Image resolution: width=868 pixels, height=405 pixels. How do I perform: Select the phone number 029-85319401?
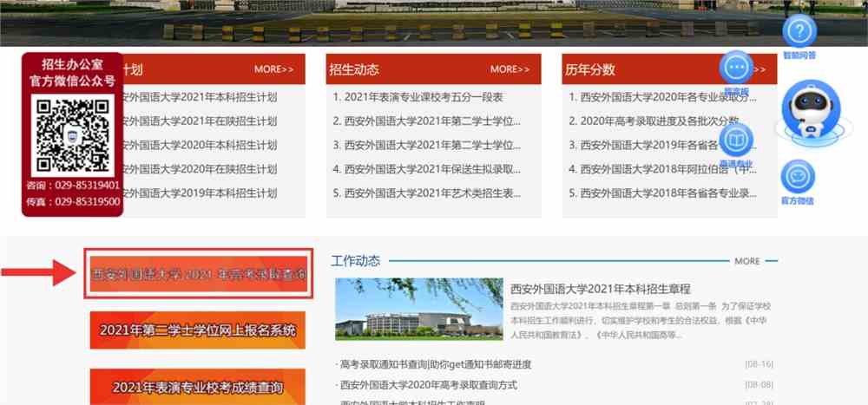[x=88, y=186]
